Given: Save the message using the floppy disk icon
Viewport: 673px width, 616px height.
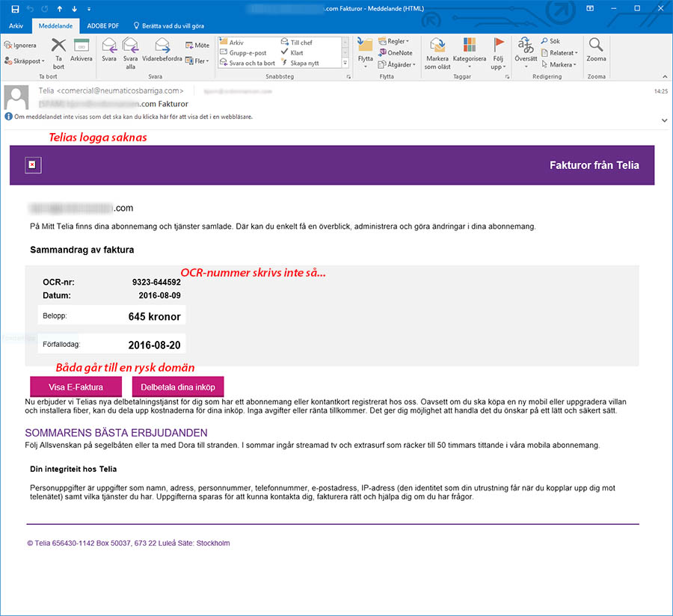Looking at the screenshot, I should pyautogui.click(x=15, y=8).
